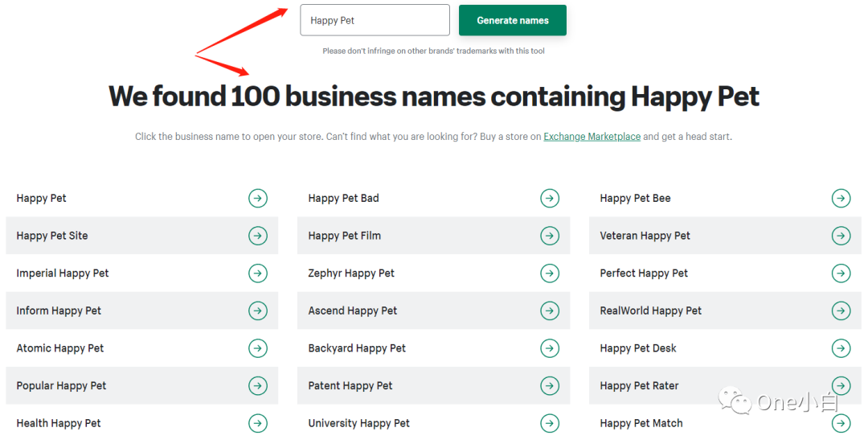The image size is (868, 440).
Task: Click the arrow icon beside Happy Pet Site
Action: pyautogui.click(x=257, y=236)
